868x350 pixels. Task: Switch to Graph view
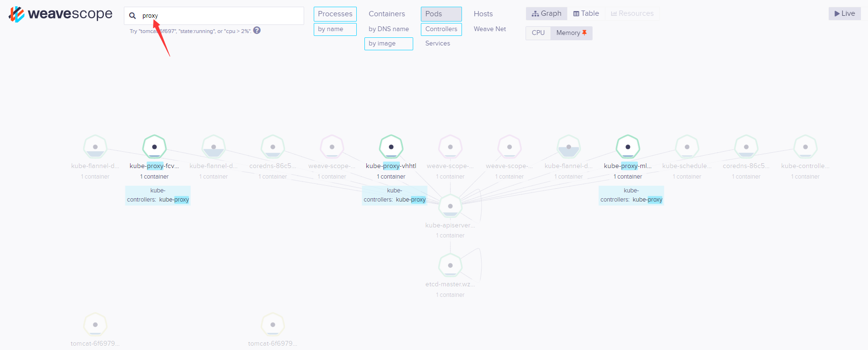pos(547,13)
